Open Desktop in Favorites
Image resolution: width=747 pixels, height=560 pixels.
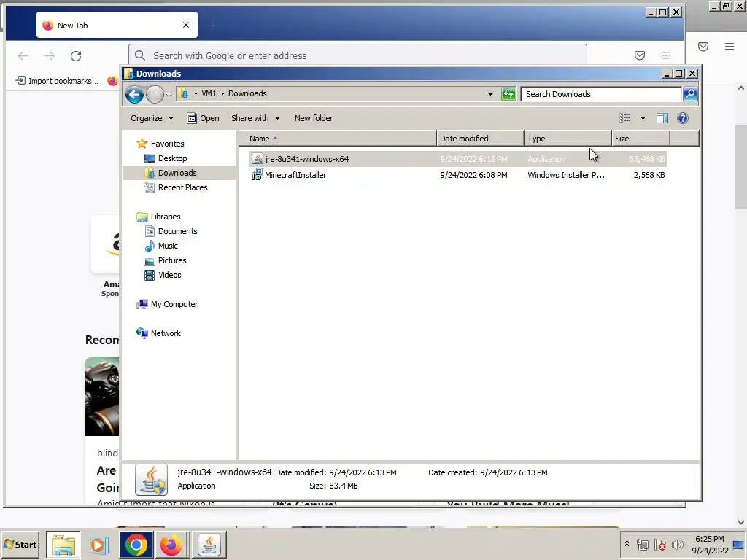pyautogui.click(x=172, y=158)
